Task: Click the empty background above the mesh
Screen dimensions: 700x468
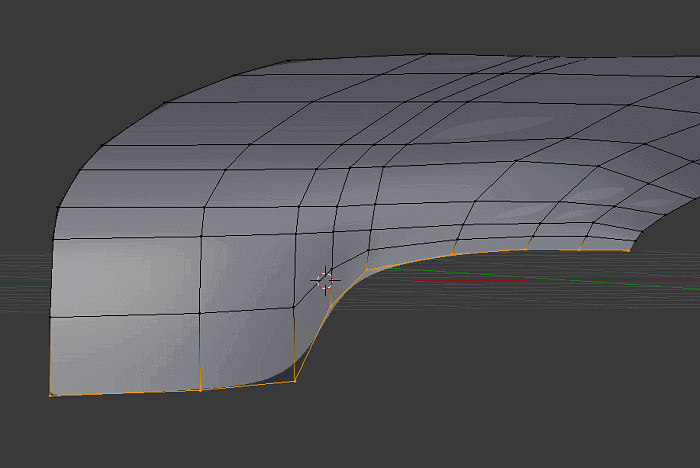Action: [350, 25]
